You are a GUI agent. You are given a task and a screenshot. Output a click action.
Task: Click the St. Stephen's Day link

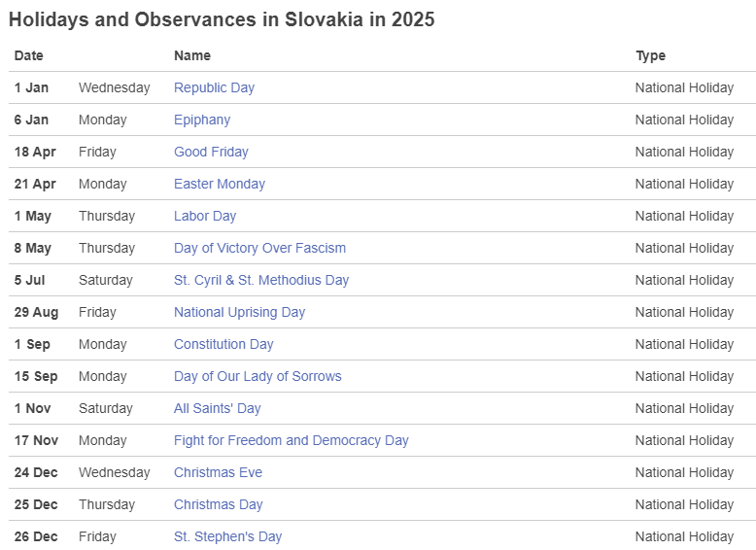click(227, 536)
